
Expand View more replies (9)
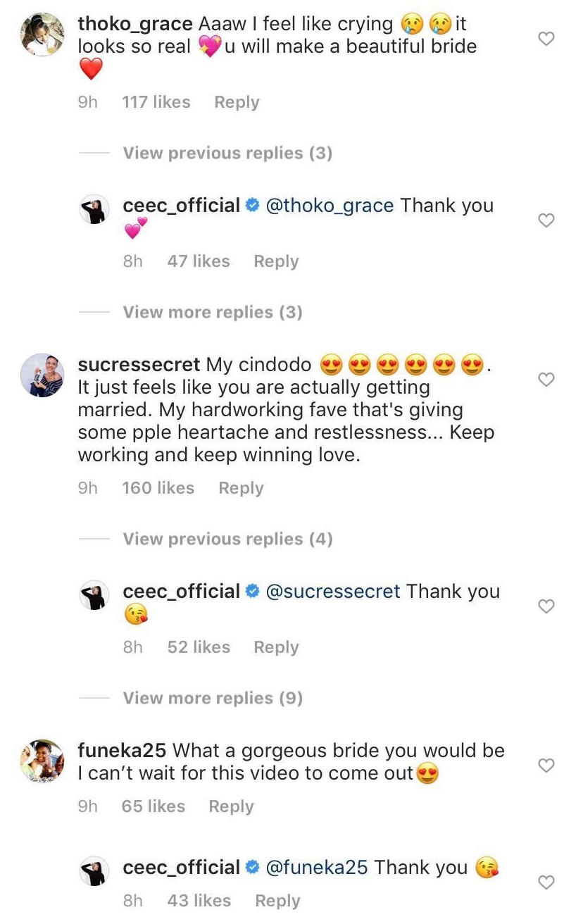click(x=213, y=698)
